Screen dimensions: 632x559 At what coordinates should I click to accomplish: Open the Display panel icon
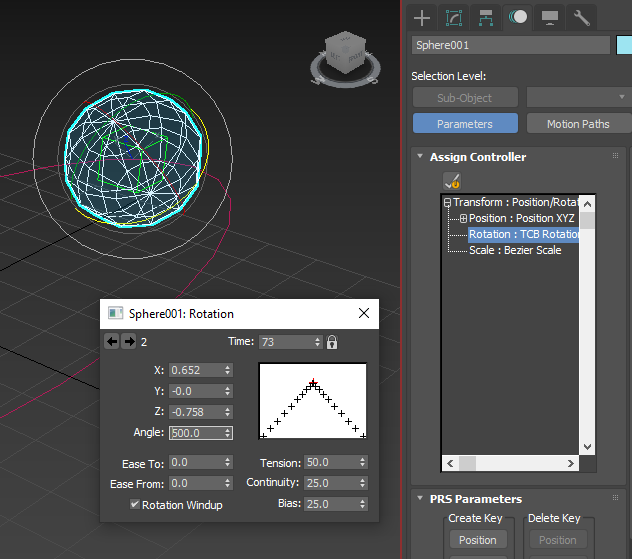pos(549,17)
